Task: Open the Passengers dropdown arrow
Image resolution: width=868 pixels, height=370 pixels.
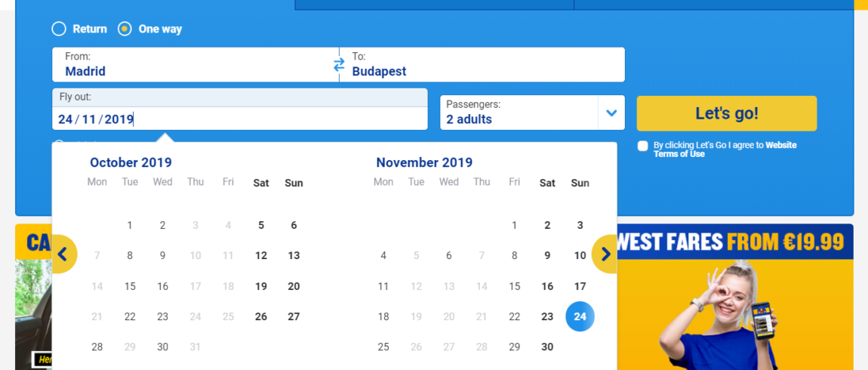Action: coord(611,113)
